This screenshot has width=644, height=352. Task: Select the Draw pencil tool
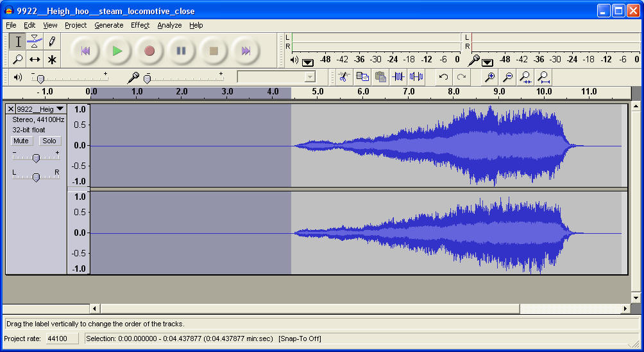(52, 42)
